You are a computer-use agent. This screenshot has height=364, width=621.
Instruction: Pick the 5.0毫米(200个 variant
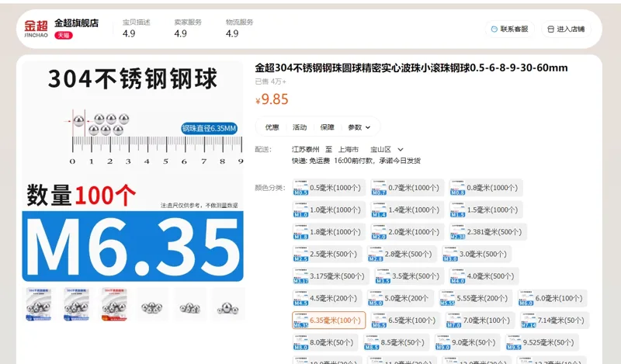pos(401,299)
